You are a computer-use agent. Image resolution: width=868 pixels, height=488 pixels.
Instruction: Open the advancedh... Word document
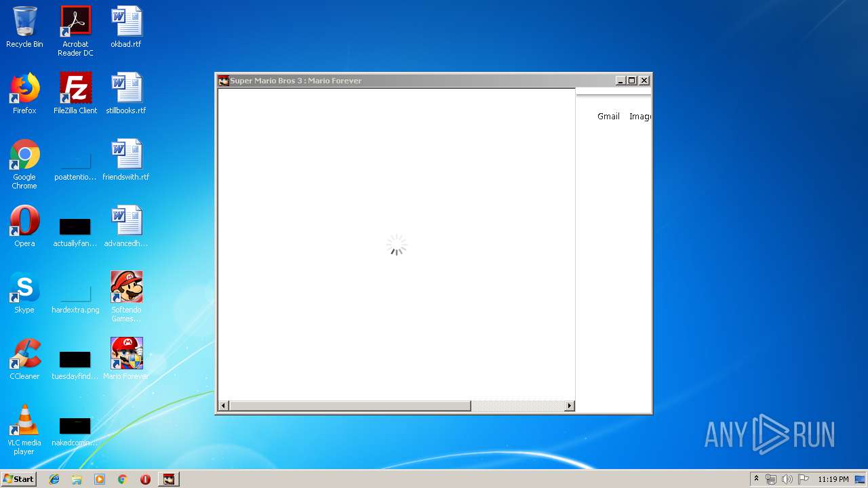126,226
